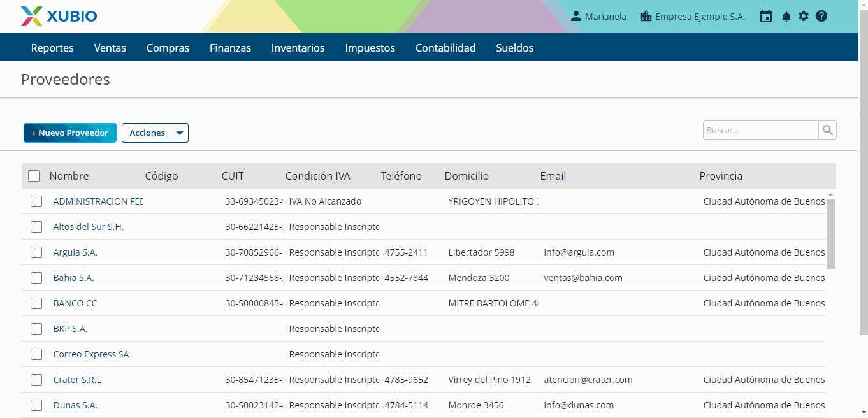
Task: Check the ADMINISTRACION FED row checkbox
Action: (x=36, y=201)
